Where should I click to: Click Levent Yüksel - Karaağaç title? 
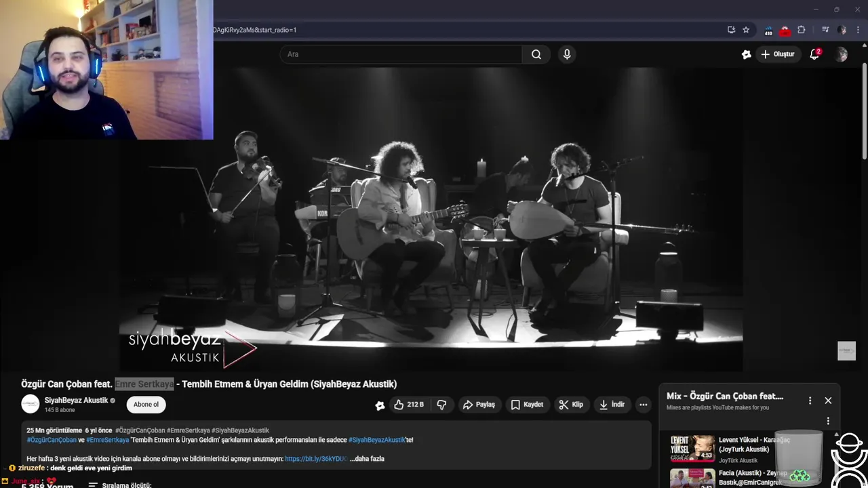click(x=754, y=445)
